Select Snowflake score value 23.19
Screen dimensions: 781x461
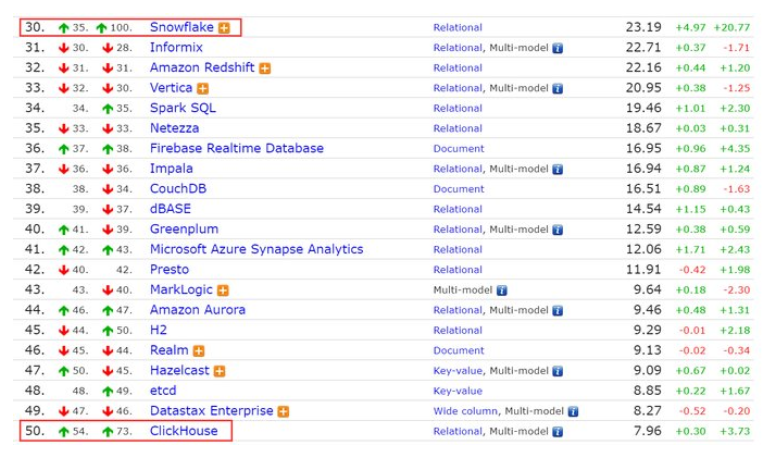[644, 27]
